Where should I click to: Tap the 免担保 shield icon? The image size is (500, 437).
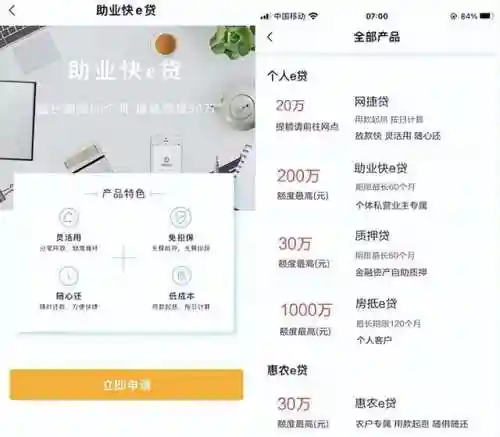click(x=181, y=217)
